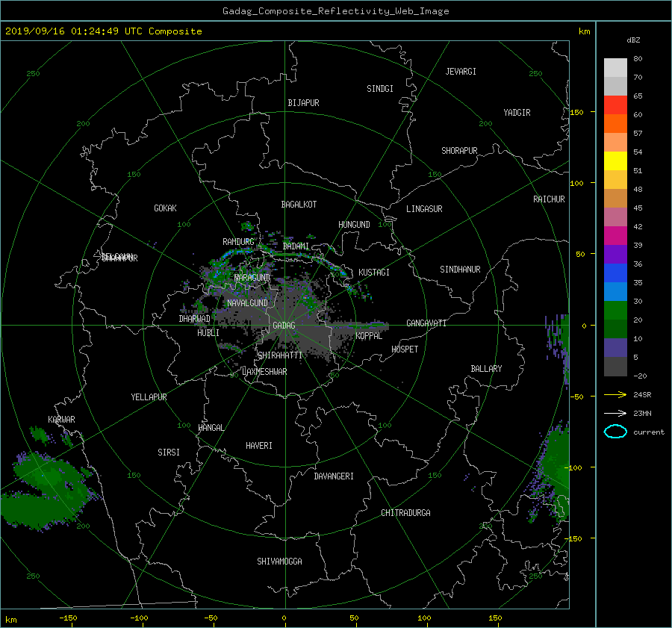Click the magenta 39 dBZ swatch
The image size is (672, 628).
point(615,236)
